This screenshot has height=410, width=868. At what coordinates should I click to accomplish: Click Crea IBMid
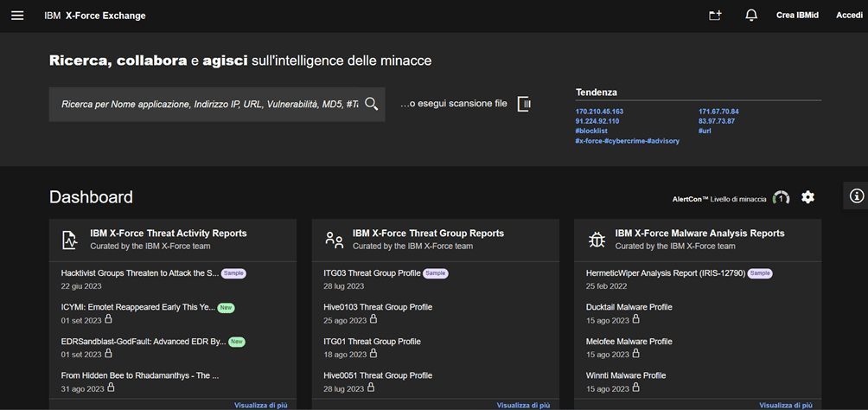tap(797, 16)
